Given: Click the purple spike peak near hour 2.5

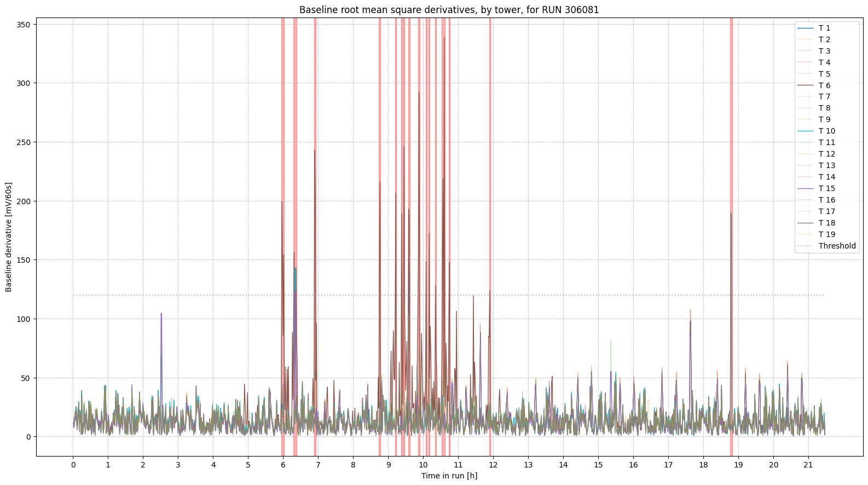Looking at the screenshot, I should click(x=161, y=314).
